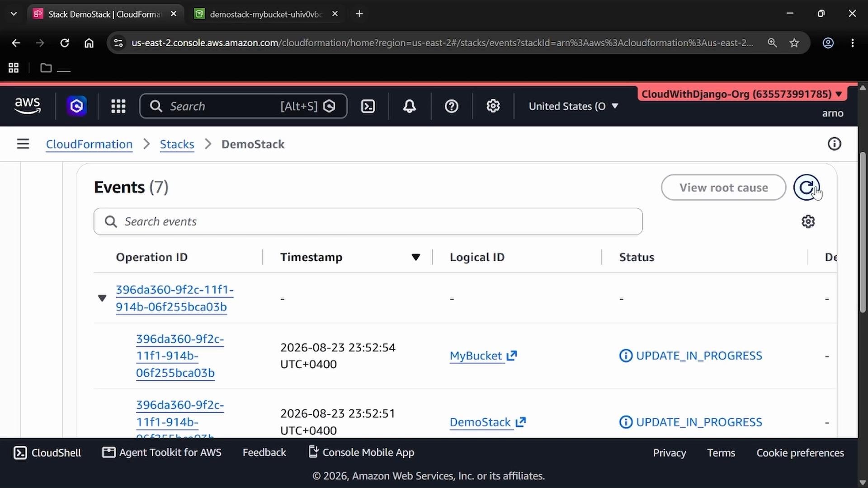The width and height of the screenshot is (868, 488).
Task: Focus the Search events field
Action: (368, 221)
